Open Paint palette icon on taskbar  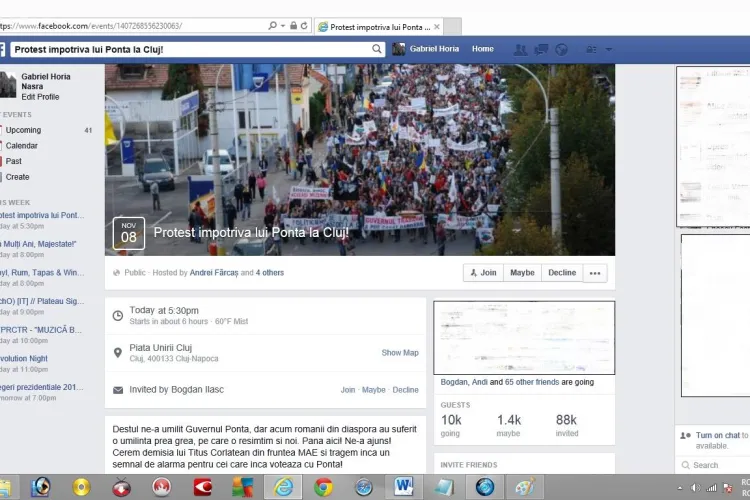(x=525, y=487)
